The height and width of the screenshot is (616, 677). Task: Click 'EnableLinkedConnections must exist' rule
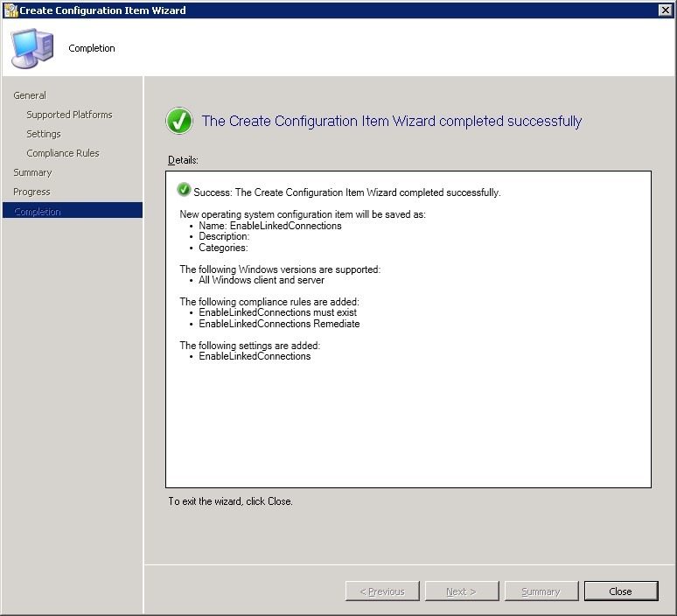tap(277, 312)
